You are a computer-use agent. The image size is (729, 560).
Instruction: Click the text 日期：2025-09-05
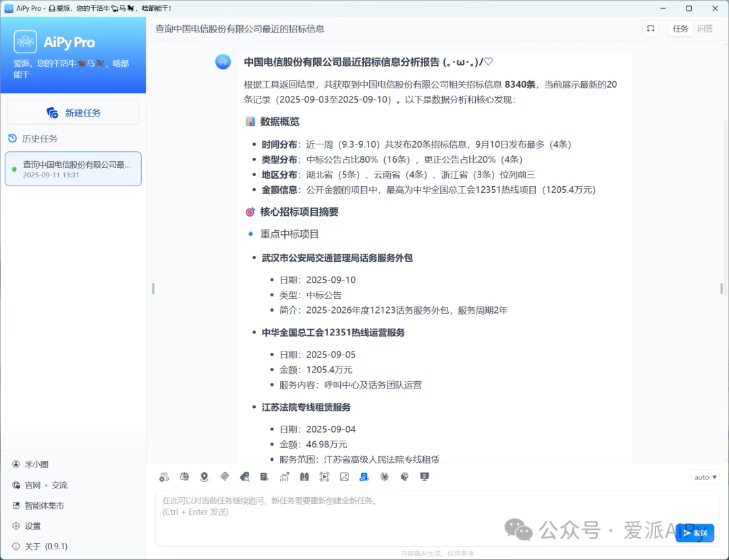pos(317,355)
